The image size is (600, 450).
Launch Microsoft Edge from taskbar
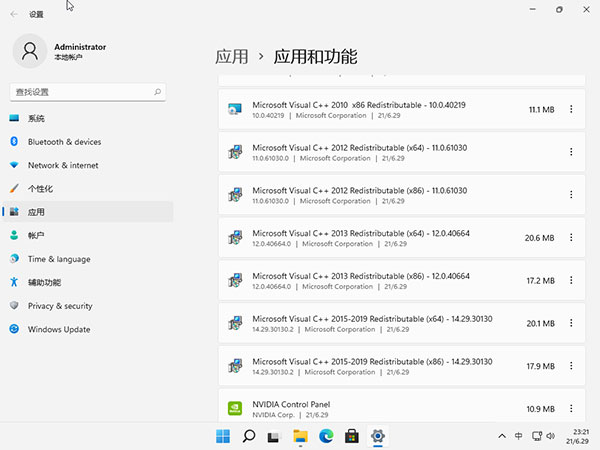tap(326, 436)
